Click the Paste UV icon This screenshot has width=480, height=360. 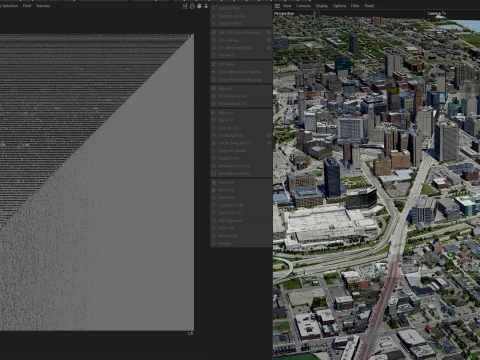tap(214, 190)
